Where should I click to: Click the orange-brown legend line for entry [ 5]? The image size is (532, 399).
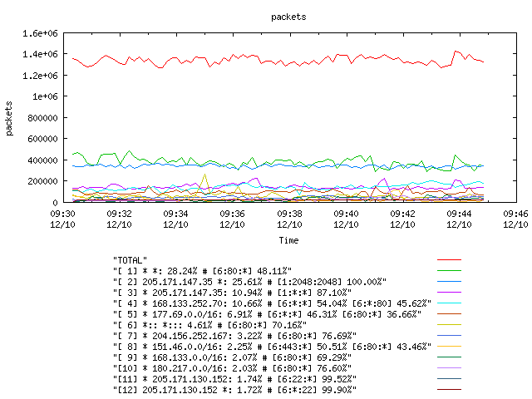pyautogui.click(x=449, y=314)
